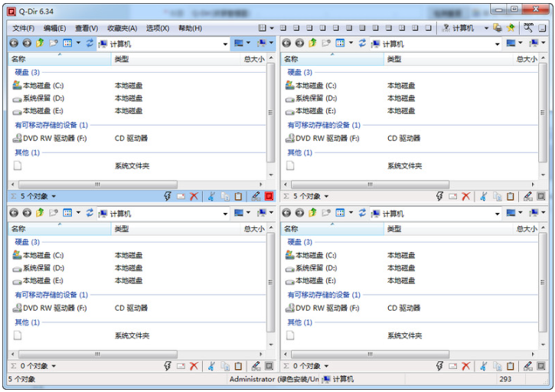This screenshot has width=555, height=392.
Task: Expand the view-mode arrow in top-right pane
Action: coord(351,43)
